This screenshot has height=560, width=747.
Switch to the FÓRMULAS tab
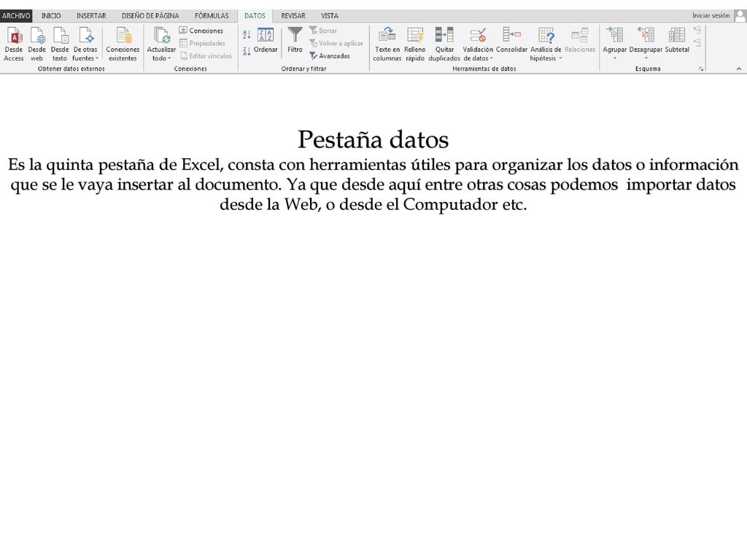pos(212,16)
